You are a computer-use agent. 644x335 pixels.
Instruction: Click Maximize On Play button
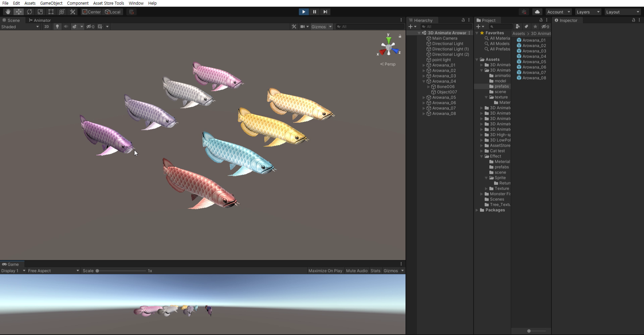pyautogui.click(x=325, y=271)
